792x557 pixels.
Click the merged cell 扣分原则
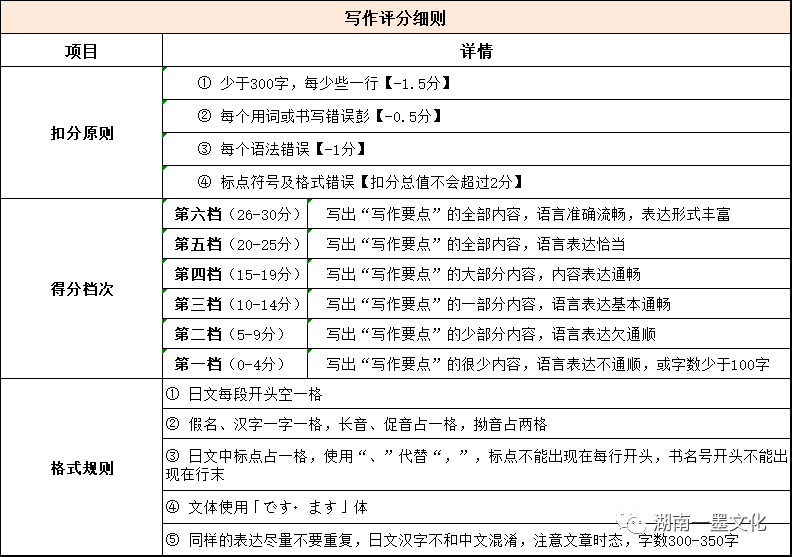[x=81, y=133]
